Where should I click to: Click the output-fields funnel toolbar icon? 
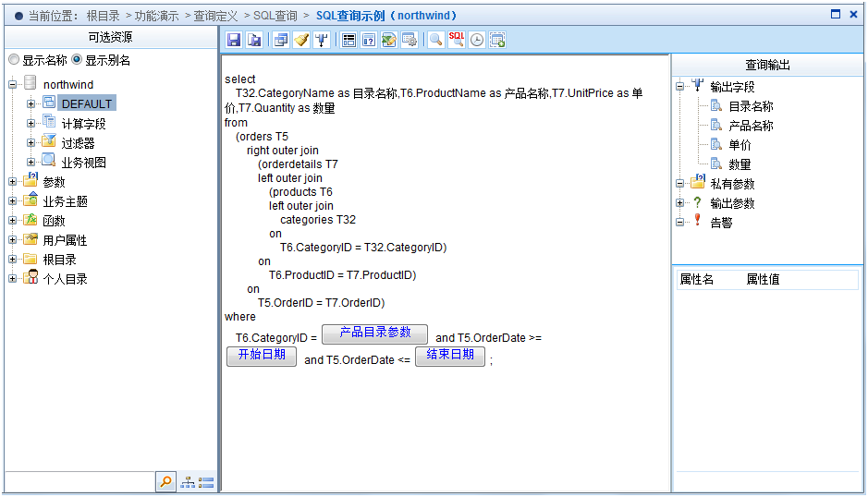322,40
